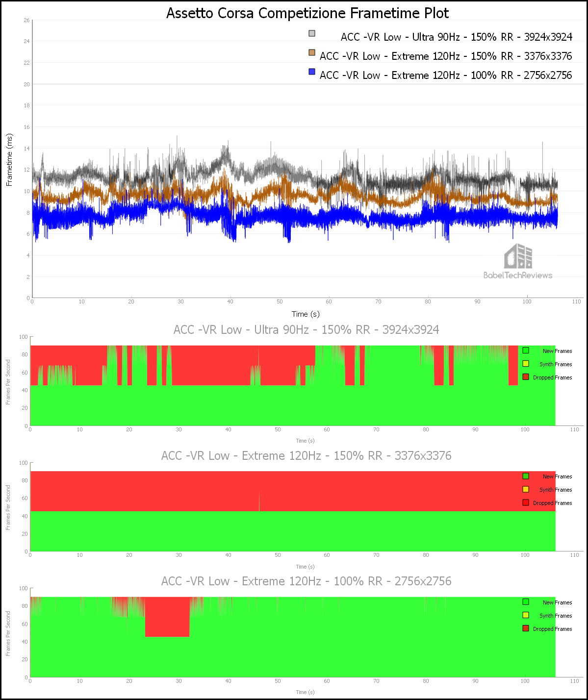Click the Assetto Corsa Competizione Frametime Plot title
This screenshot has width=588, height=700.
coord(307,13)
